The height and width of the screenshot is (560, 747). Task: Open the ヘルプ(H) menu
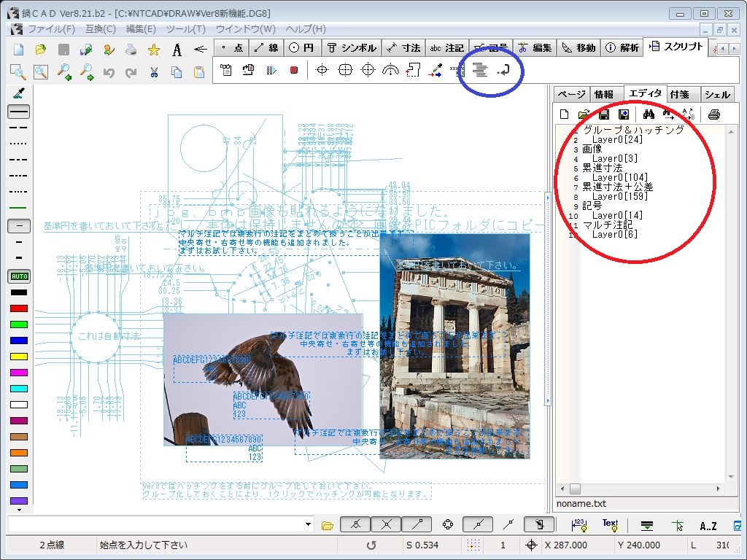click(x=306, y=29)
